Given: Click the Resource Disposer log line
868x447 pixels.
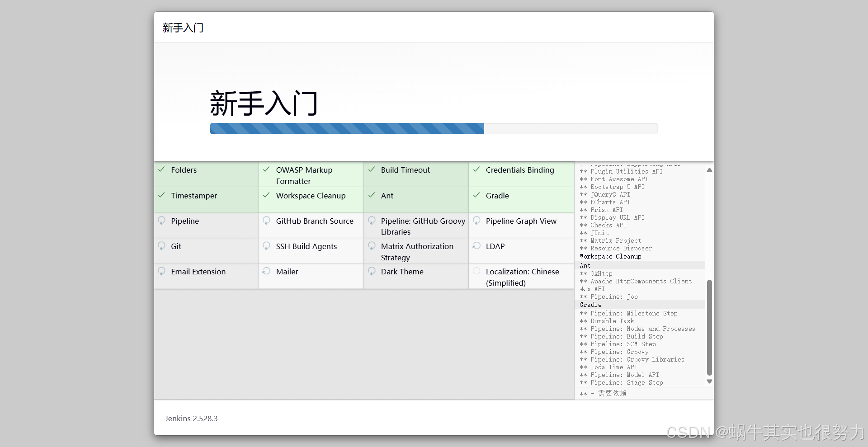Looking at the screenshot, I should tap(616, 248).
